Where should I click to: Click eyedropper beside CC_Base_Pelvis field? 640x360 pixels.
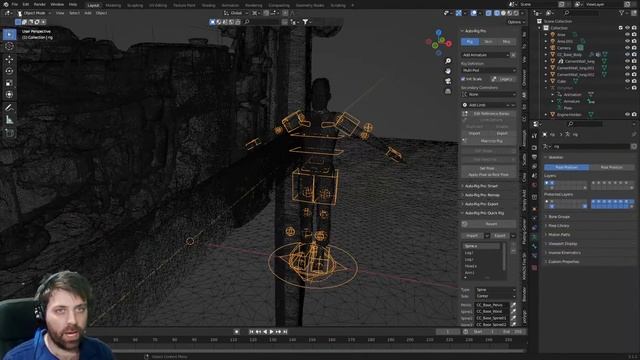pos(513,305)
